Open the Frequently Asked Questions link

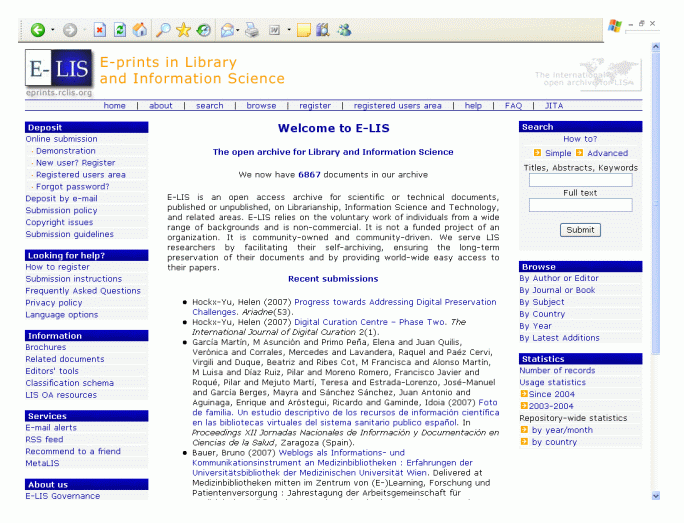click(x=83, y=291)
